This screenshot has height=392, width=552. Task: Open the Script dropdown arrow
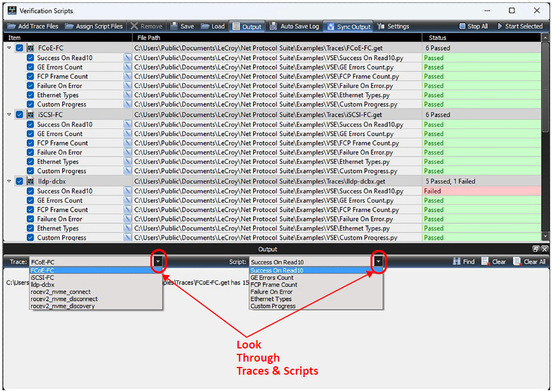point(378,261)
